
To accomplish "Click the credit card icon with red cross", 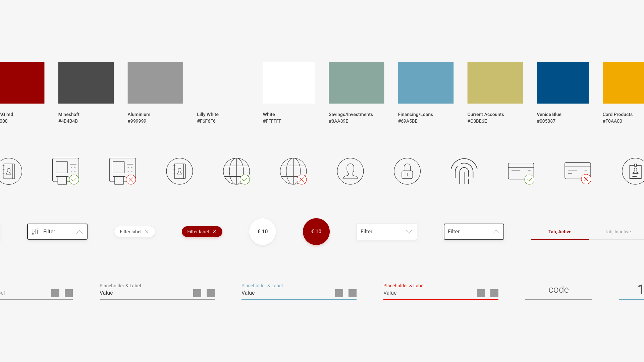I will [578, 171].
